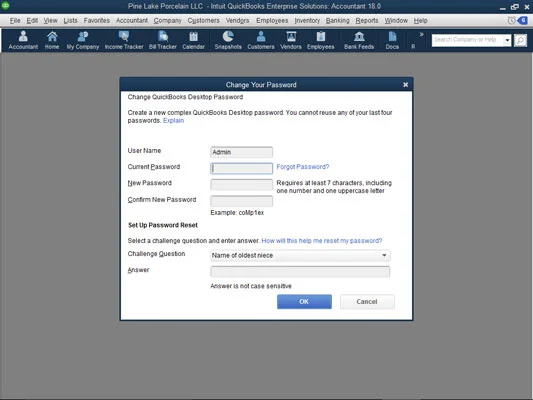This screenshot has height=400, width=533.
Task: Open the search scope dropdown arrow
Action: [507, 40]
